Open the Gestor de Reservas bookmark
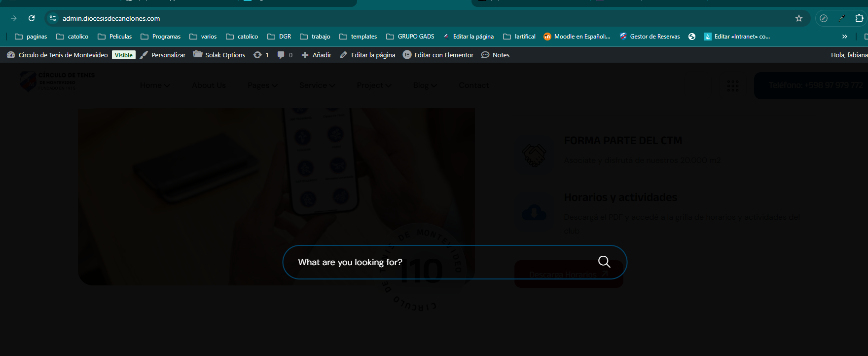The width and height of the screenshot is (868, 356). point(650,37)
